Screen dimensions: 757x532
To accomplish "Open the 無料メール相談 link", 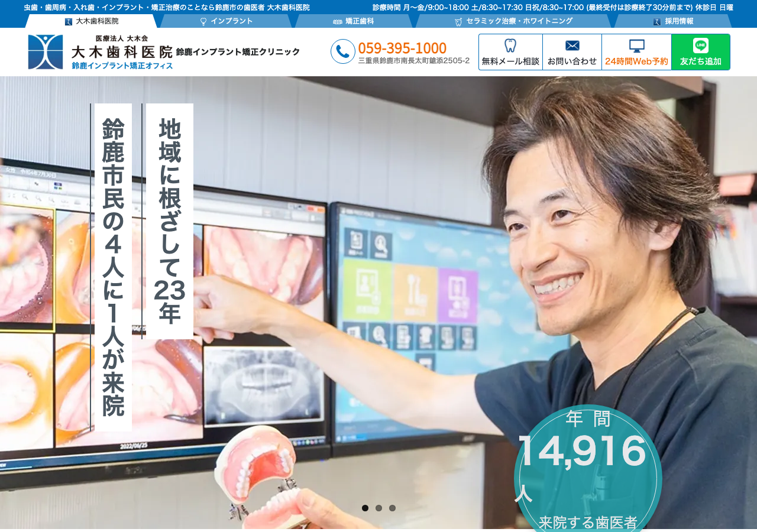I will click(x=510, y=52).
